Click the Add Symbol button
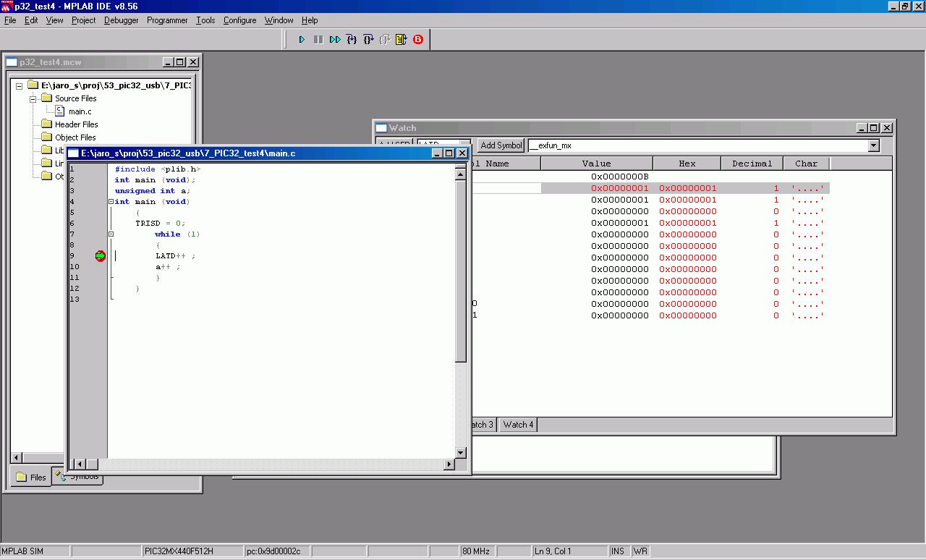 pyautogui.click(x=501, y=145)
